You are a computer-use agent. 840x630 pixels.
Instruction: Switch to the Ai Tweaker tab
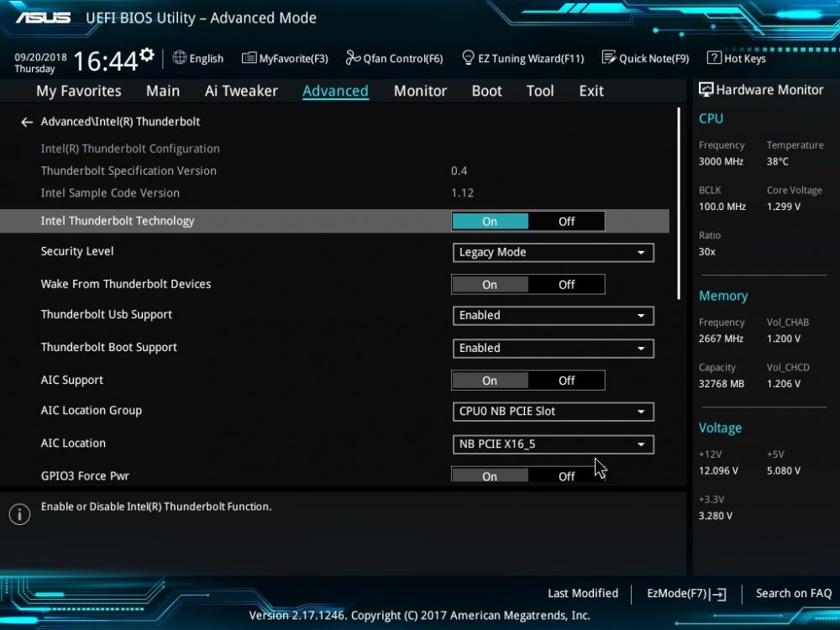[x=241, y=91]
